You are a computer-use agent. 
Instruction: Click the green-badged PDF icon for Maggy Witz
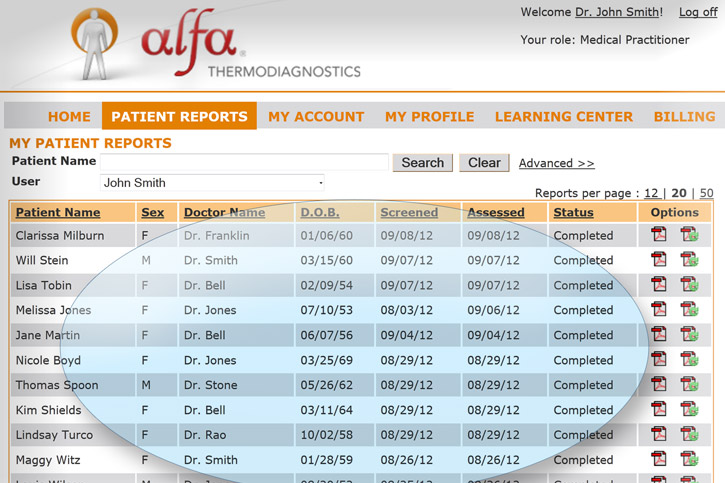[689, 460]
